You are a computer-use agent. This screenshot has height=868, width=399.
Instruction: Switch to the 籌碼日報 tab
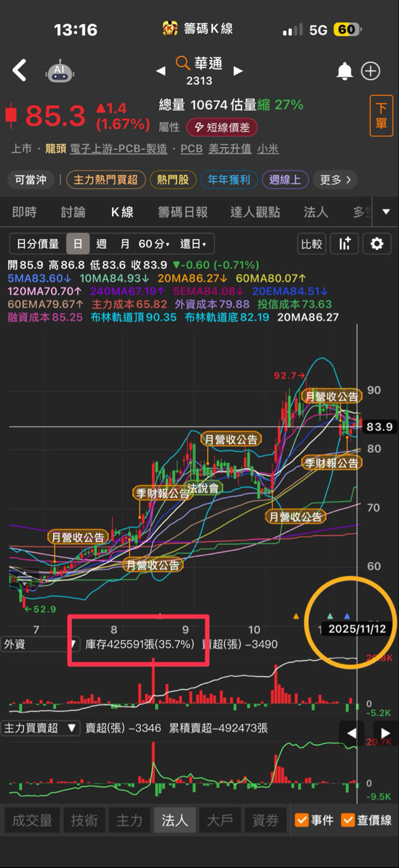point(183,212)
